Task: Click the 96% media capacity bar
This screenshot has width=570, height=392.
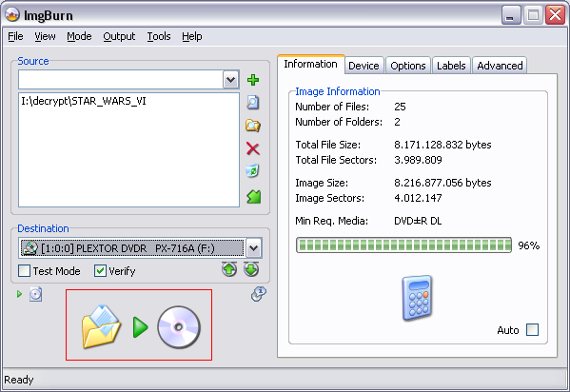Action: (403, 245)
